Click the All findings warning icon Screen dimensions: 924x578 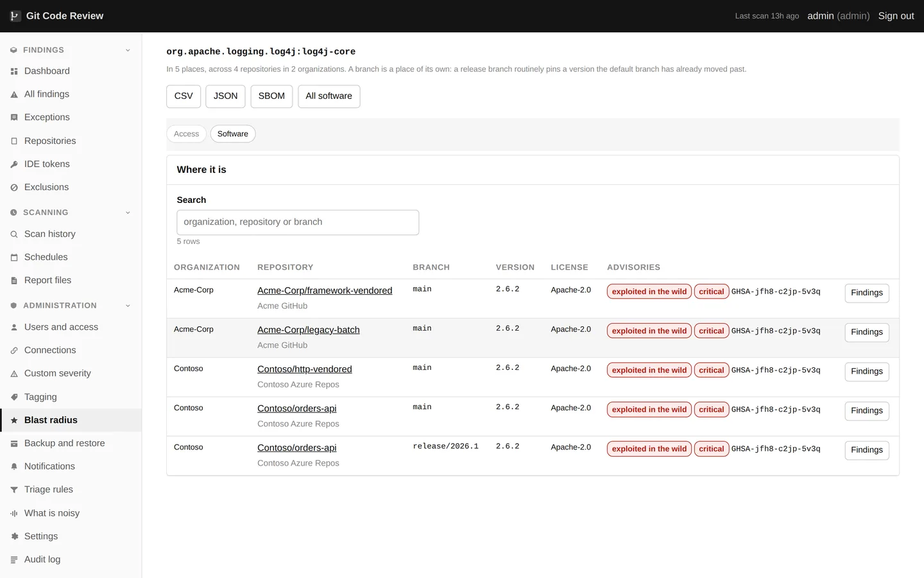point(14,94)
